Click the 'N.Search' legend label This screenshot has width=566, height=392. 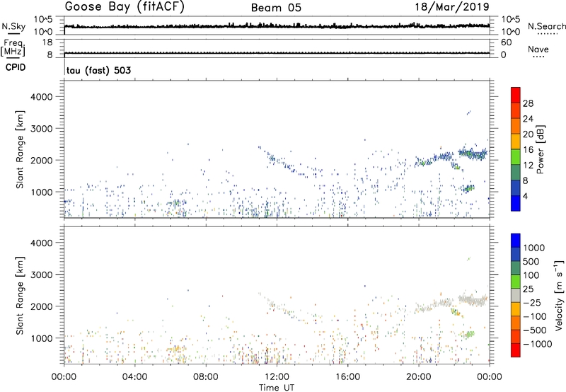[546, 26]
